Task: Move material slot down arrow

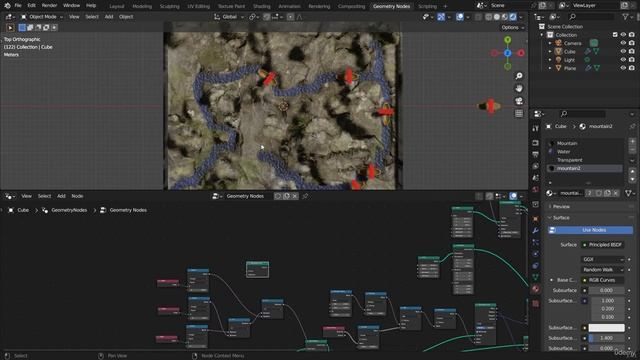Action: coord(632,179)
